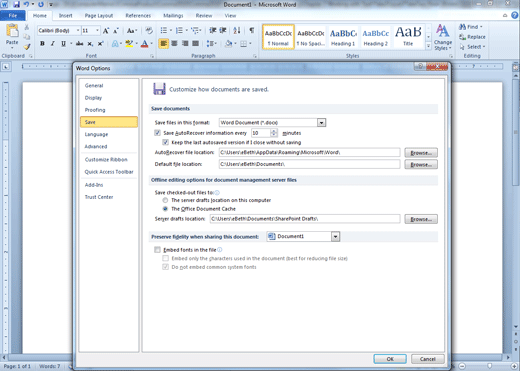Click the Shrink Font icon

click(x=116, y=31)
